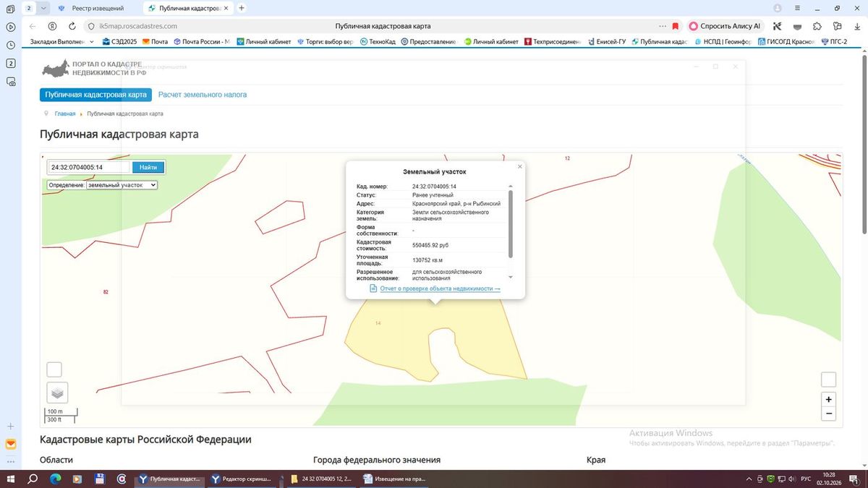Screen dimensions: 868x488
Task: Click the blue Найти search button
Action: tap(148, 167)
